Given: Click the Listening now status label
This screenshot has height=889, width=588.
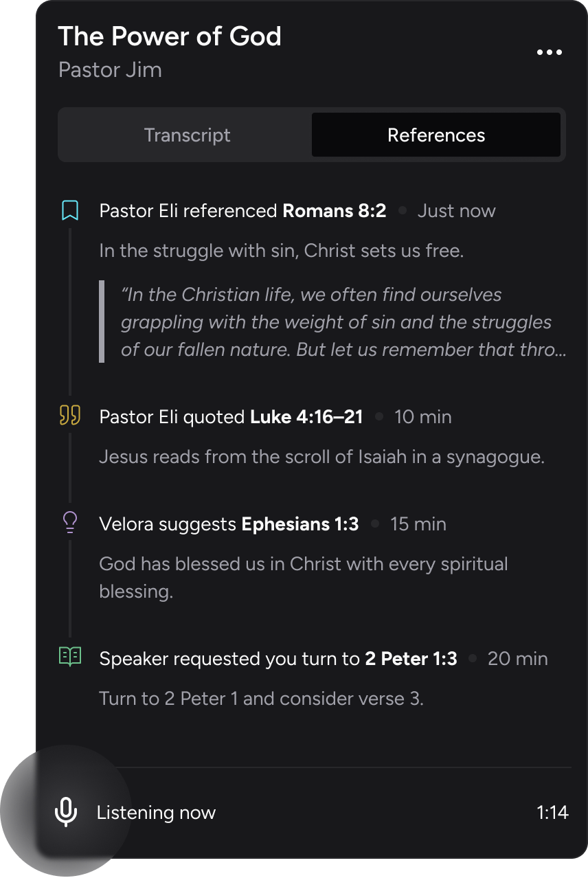Looking at the screenshot, I should point(156,813).
